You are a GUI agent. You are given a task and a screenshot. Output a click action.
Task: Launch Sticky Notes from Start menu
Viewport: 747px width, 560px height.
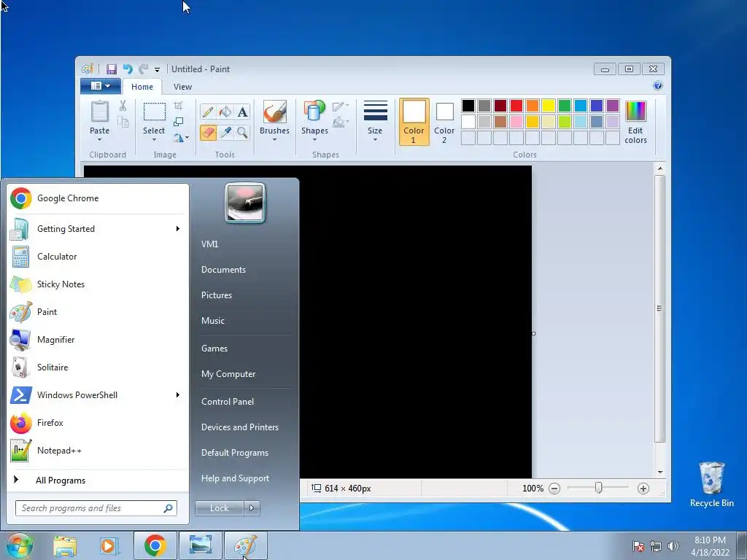98,284
